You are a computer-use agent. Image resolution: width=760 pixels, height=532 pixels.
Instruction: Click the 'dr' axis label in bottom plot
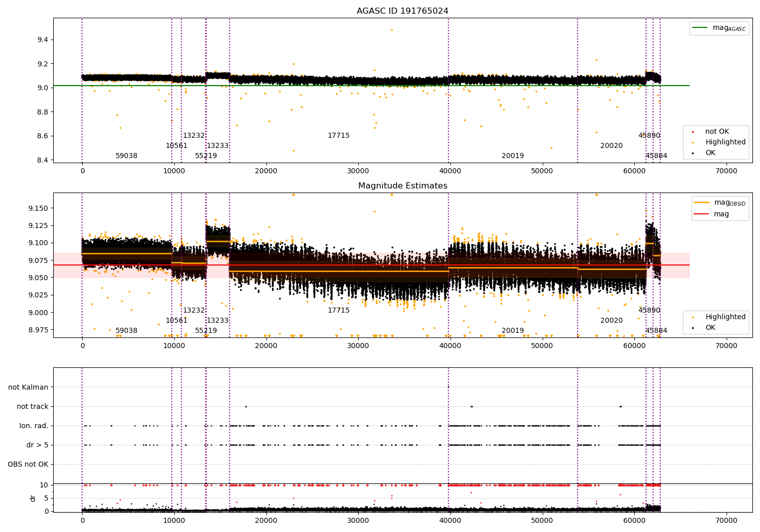[x=33, y=498]
